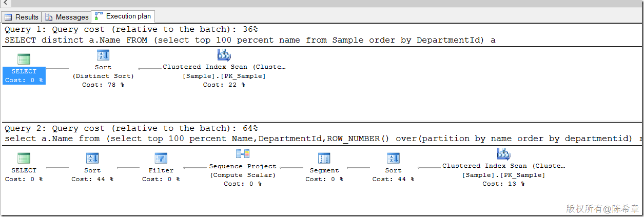
Task: Click the Query 2 cost header line
Action: (131, 128)
